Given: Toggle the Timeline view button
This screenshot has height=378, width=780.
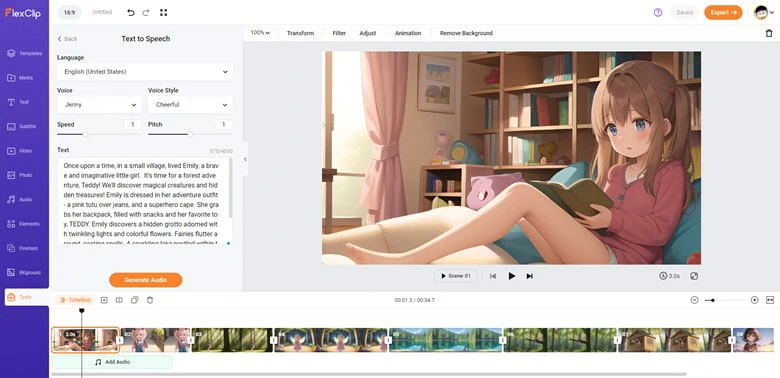Looking at the screenshot, I should click(75, 300).
